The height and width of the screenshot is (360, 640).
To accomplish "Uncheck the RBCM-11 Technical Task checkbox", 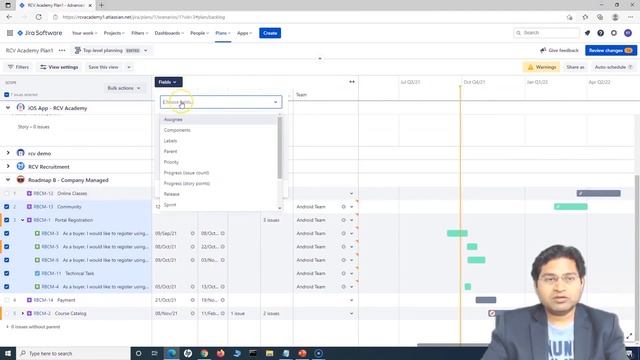I will click(7, 273).
